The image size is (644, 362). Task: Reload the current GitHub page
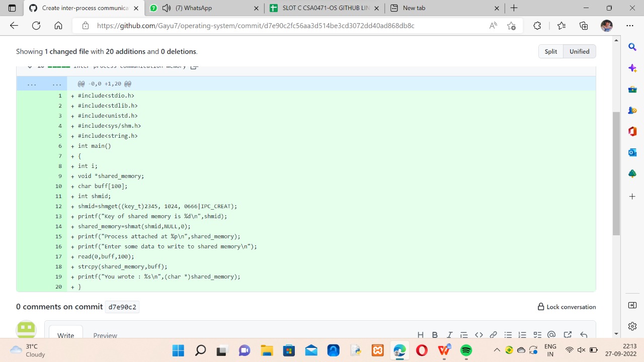tap(36, 26)
